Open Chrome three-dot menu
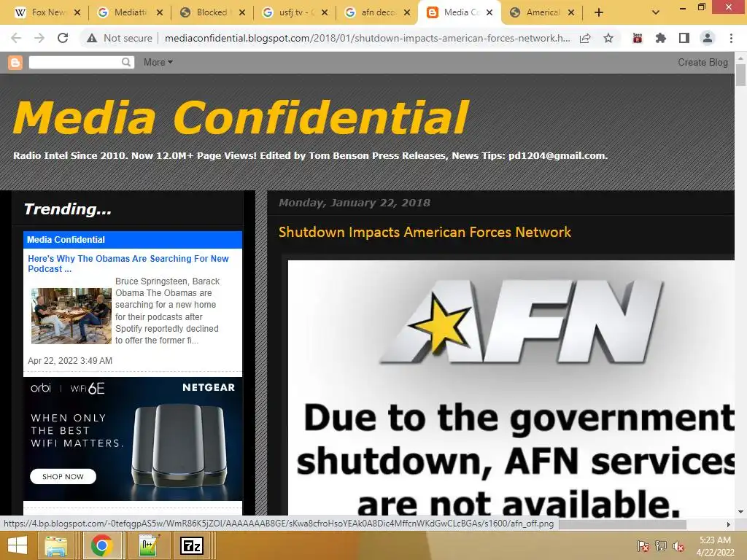 tap(731, 38)
